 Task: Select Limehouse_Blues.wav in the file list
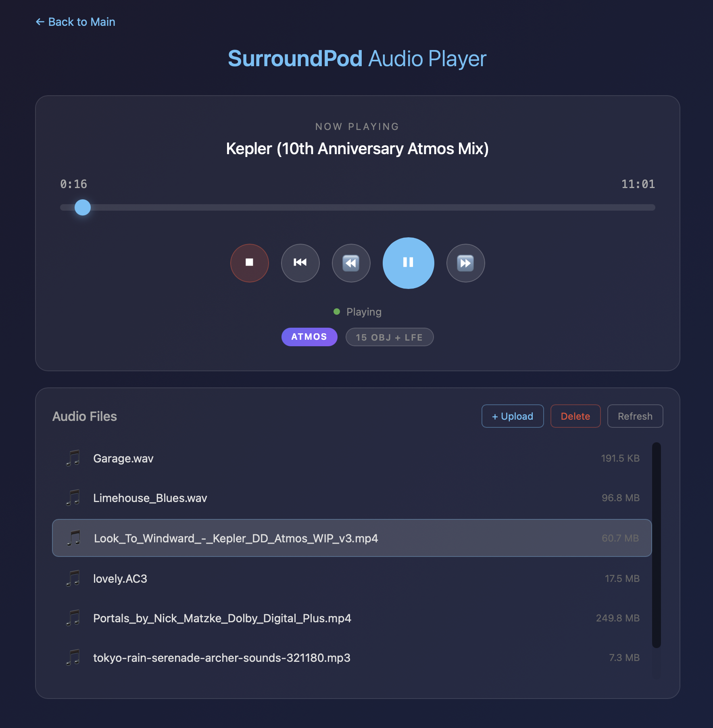[352, 498]
